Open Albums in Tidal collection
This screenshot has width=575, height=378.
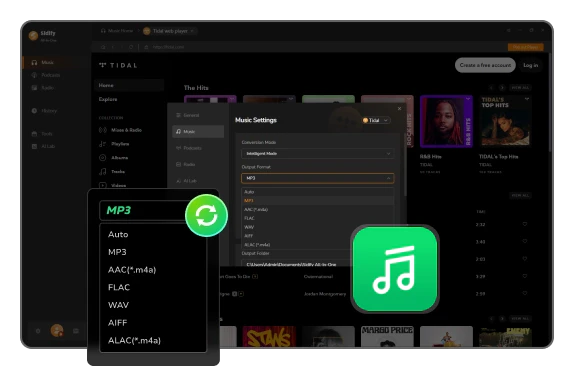[114, 158]
